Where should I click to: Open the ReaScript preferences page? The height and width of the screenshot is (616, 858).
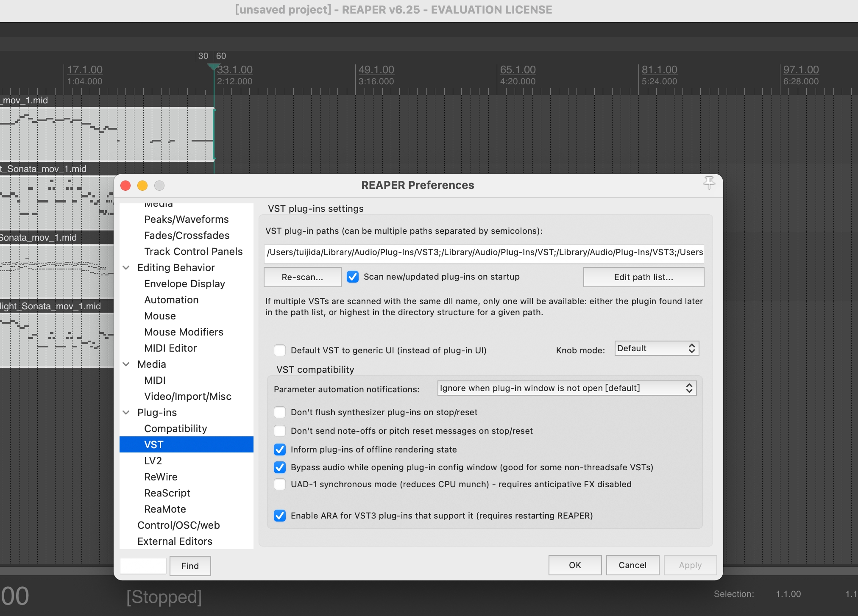(x=167, y=493)
